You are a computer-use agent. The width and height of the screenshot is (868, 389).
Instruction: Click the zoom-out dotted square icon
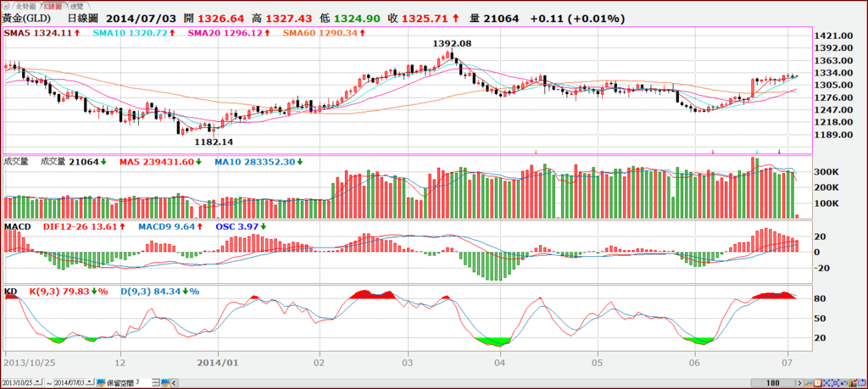pos(835,383)
